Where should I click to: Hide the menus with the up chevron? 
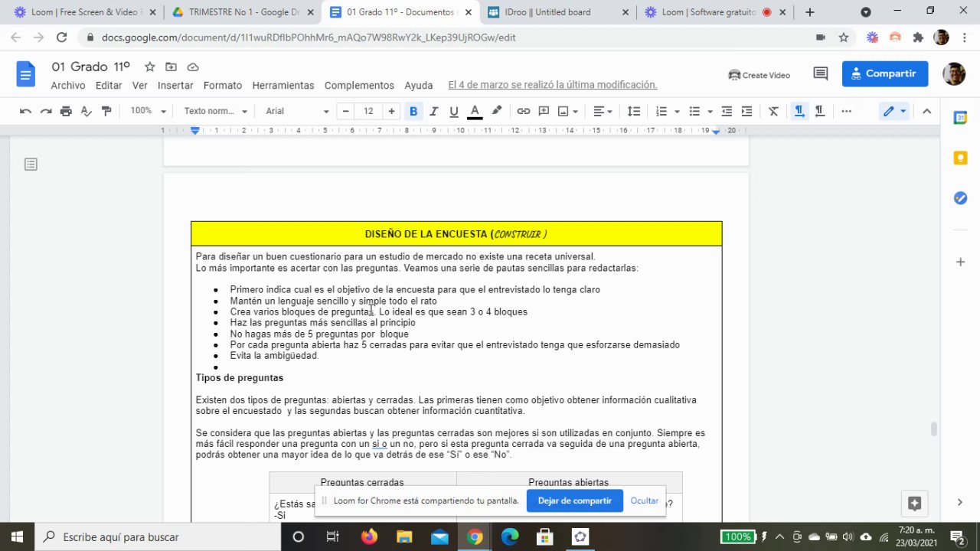pos(926,111)
